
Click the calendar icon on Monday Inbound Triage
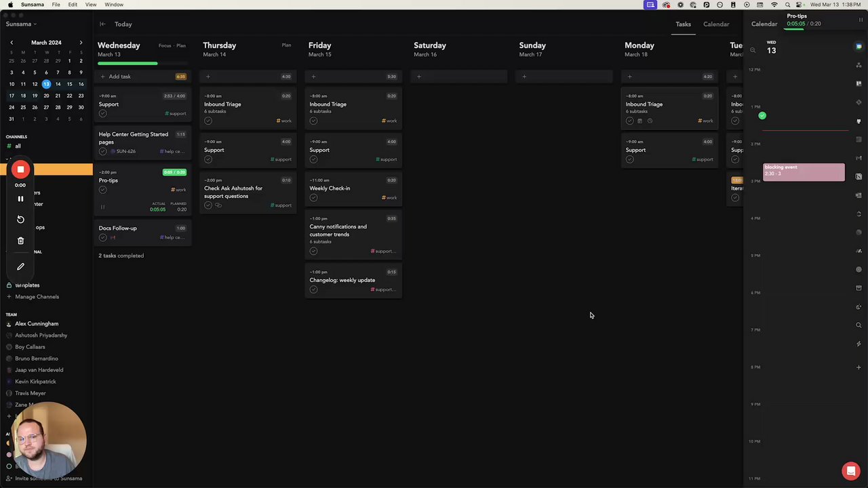[639, 121]
